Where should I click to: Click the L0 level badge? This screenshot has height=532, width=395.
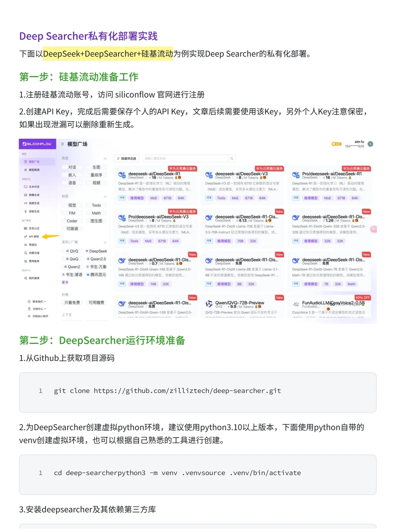pos(336,144)
